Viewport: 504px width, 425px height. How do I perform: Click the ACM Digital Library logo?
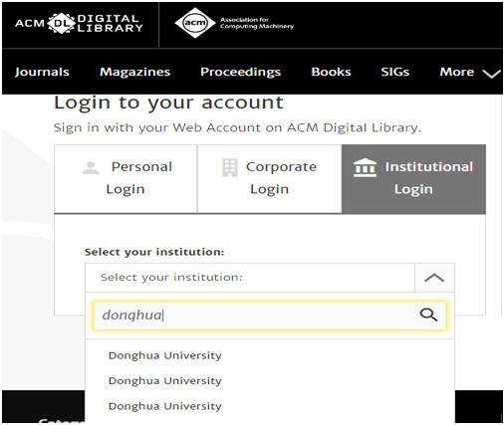(79, 23)
